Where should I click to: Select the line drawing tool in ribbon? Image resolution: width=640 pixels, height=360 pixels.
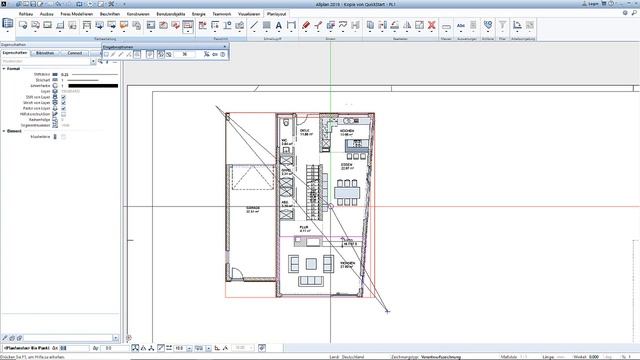254,25
